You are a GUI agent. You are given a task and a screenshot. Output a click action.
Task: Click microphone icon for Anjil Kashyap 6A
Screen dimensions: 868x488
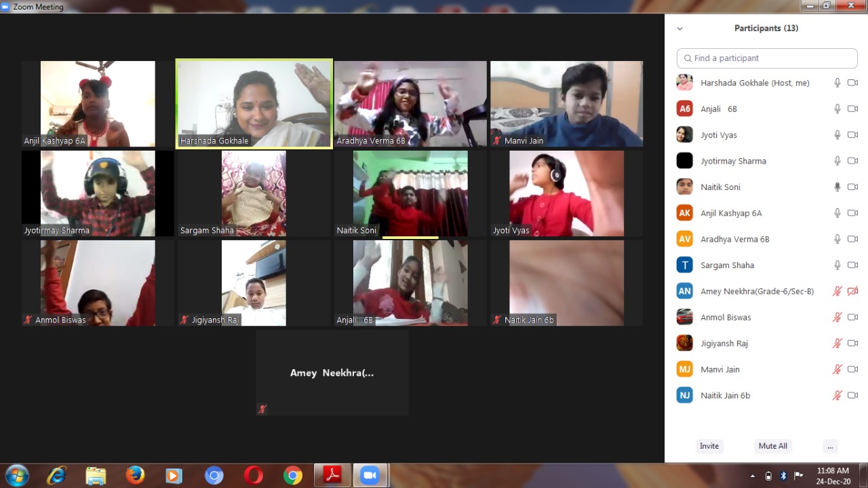(837, 213)
